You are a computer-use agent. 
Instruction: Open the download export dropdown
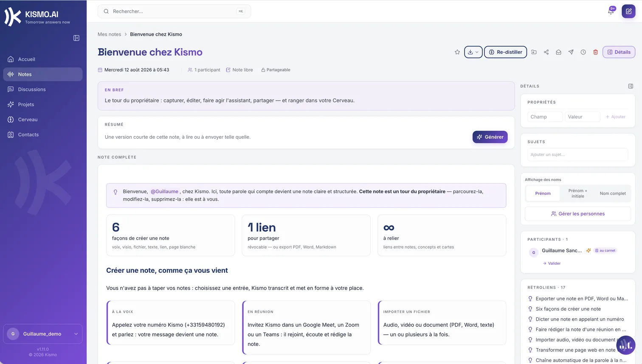tap(473, 52)
